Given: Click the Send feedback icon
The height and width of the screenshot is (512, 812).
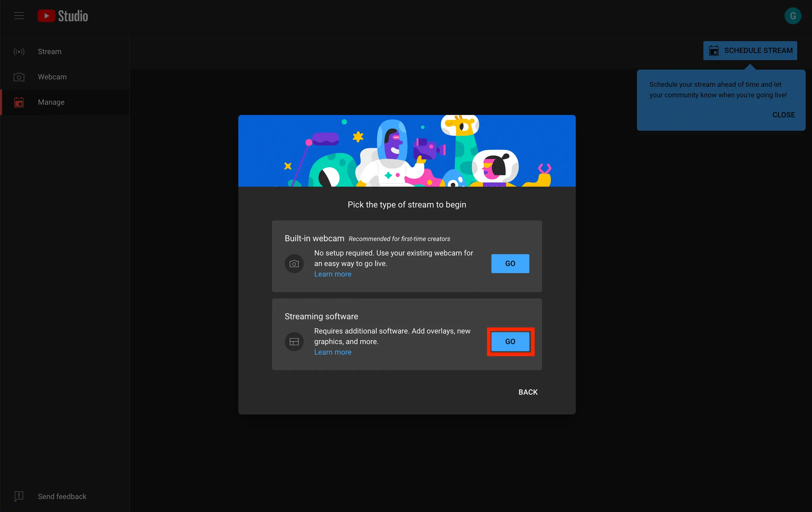Looking at the screenshot, I should point(19,496).
